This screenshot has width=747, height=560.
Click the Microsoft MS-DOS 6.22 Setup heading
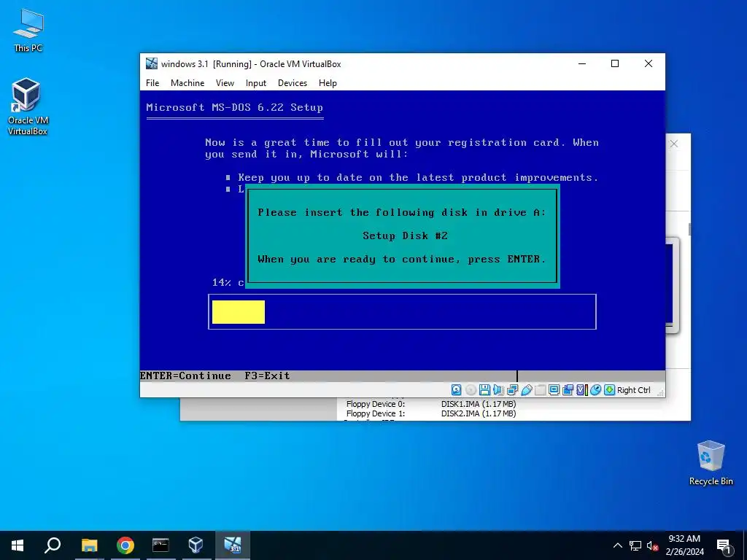[x=234, y=108]
